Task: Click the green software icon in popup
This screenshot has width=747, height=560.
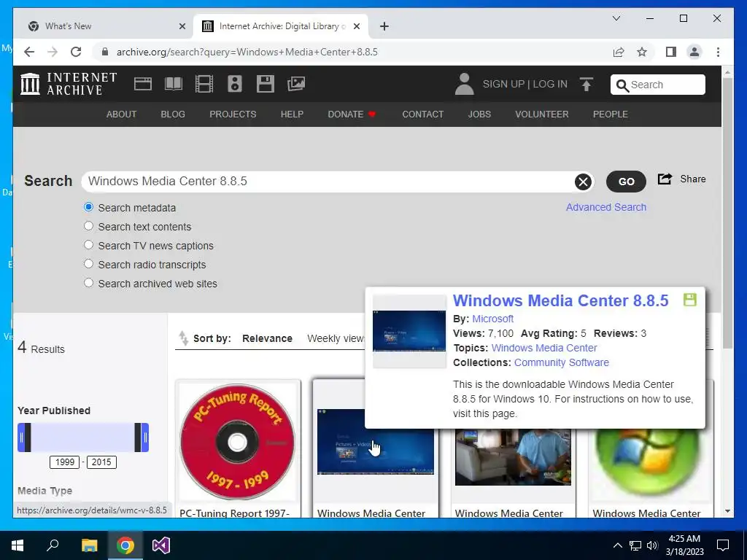Action: 690,300
